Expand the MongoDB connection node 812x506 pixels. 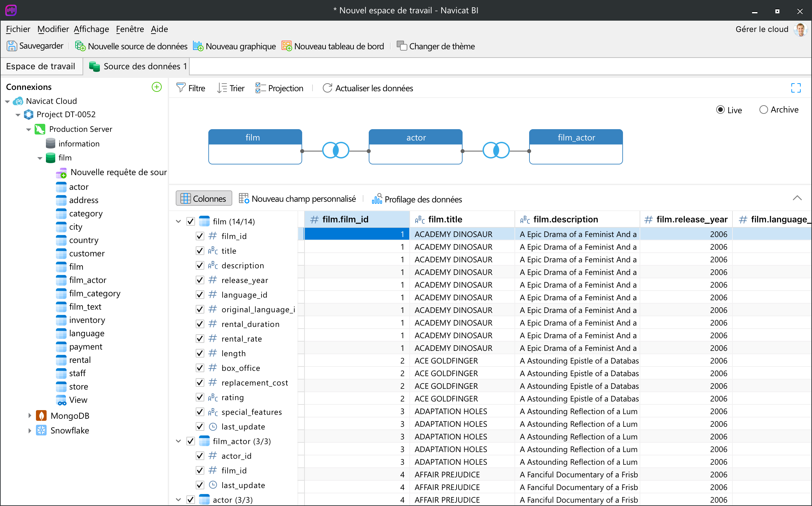coord(30,416)
